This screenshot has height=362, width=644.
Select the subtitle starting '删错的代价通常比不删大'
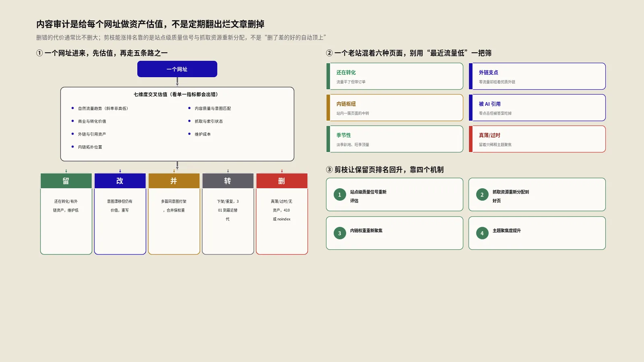point(181,37)
